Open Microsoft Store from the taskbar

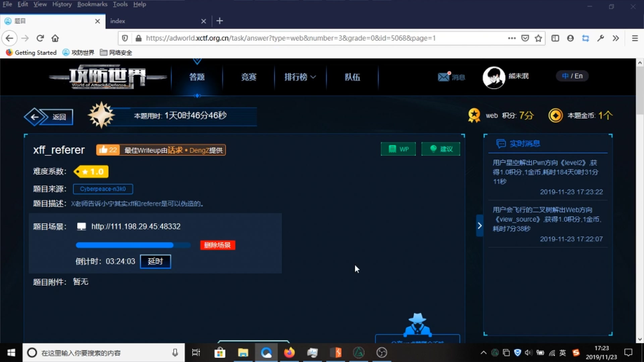[x=220, y=353]
